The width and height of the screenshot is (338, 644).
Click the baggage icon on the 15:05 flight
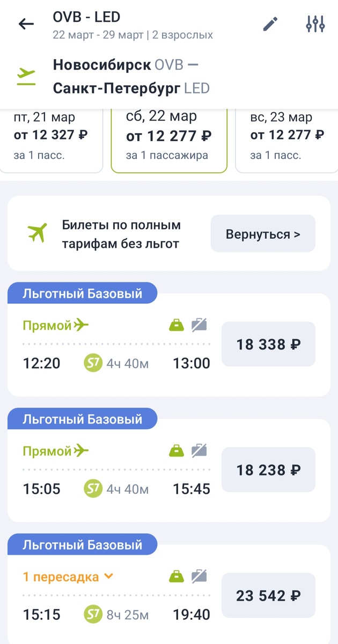coord(177,451)
